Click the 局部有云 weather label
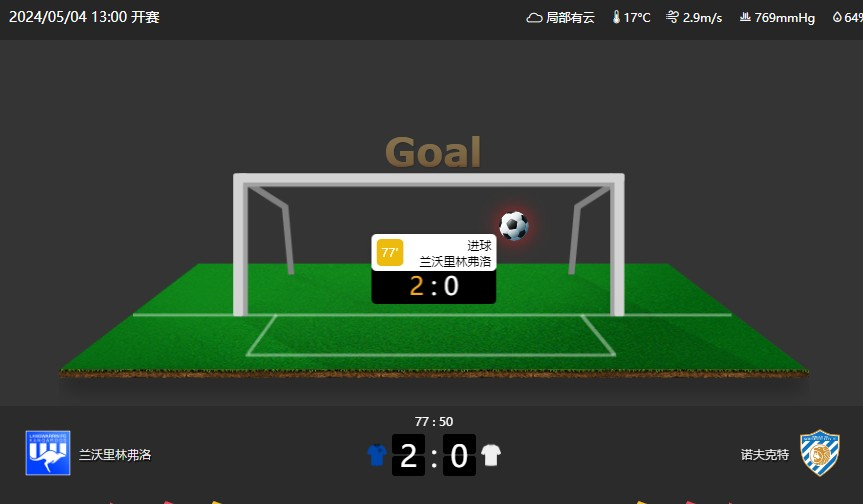 coord(570,18)
